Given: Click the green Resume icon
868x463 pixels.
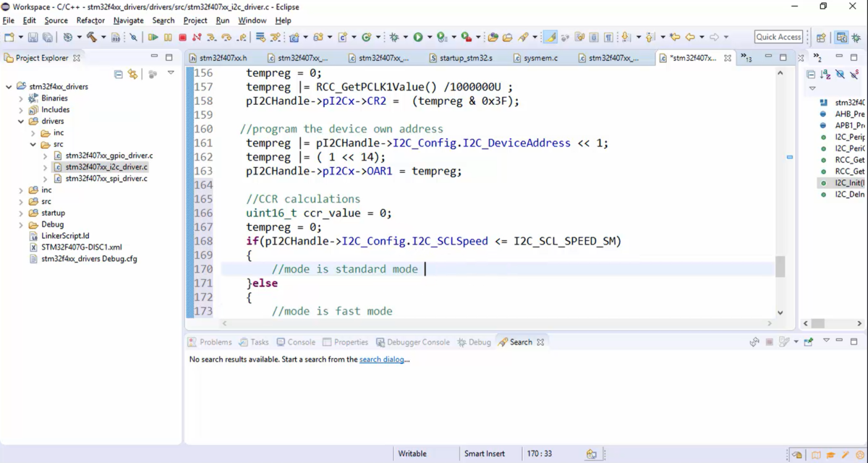Looking at the screenshot, I should [153, 37].
